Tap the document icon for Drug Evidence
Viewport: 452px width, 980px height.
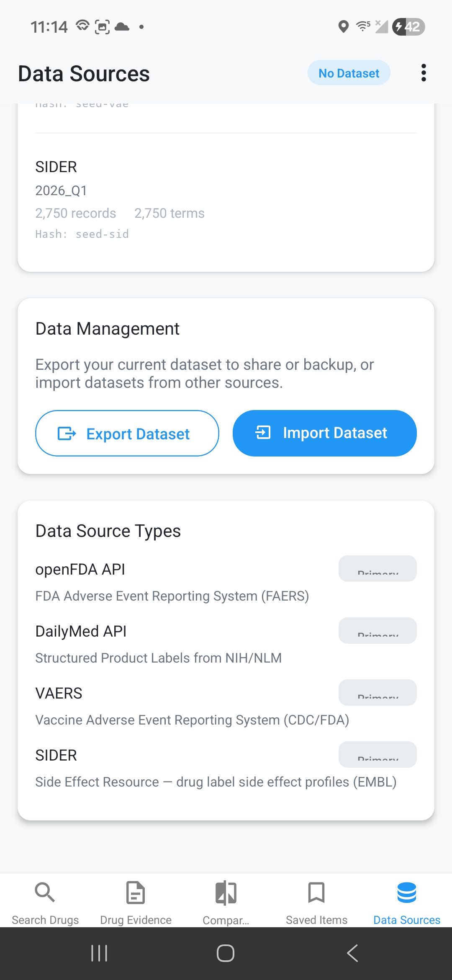point(136,892)
